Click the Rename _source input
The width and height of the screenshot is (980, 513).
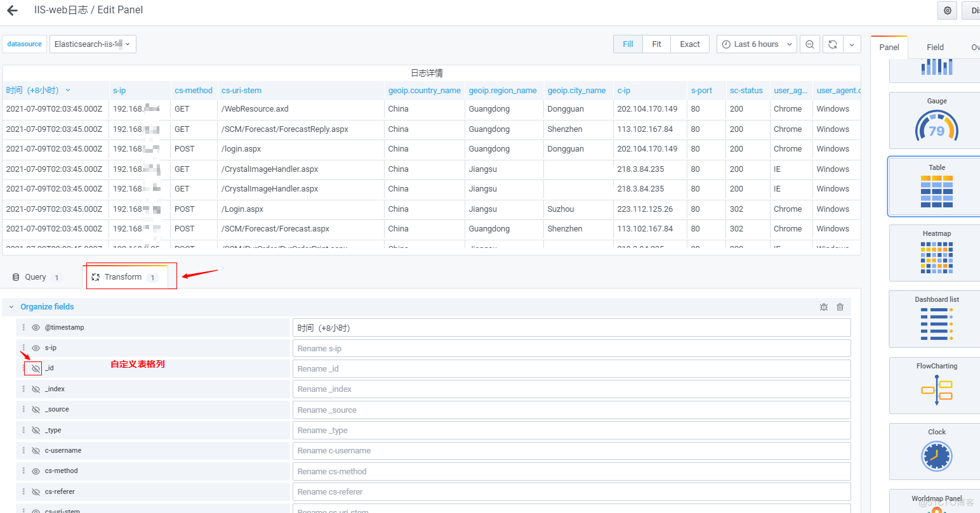pyautogui.click(x=571, y=410)
